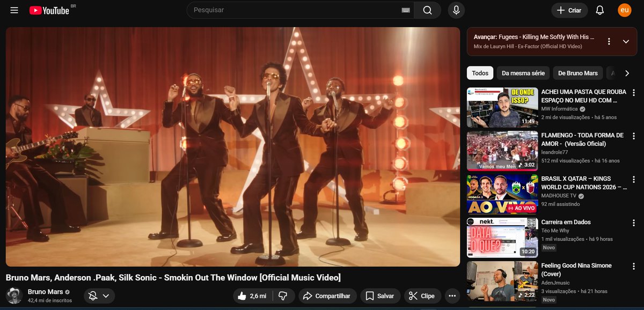Toggle the notification bell for Bruno Mars
The height and width of the screenshot is (310, 644).
coord(92,296)
